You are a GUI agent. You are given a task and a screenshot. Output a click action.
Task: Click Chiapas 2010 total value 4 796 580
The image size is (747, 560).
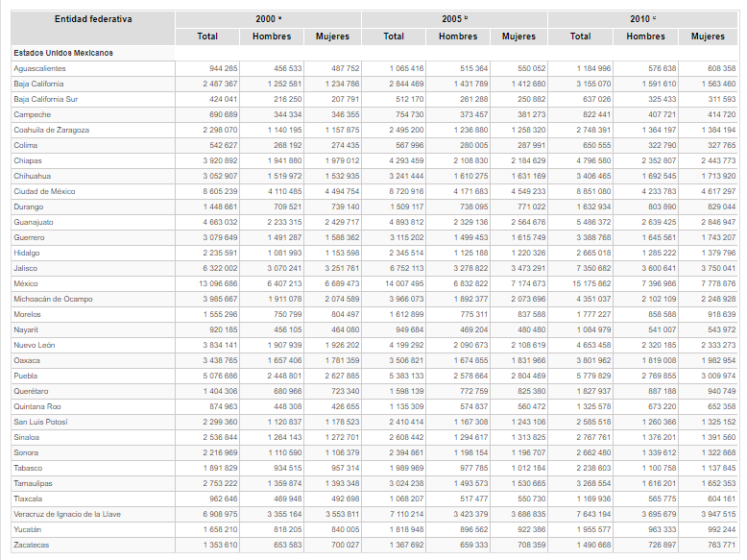591,161
